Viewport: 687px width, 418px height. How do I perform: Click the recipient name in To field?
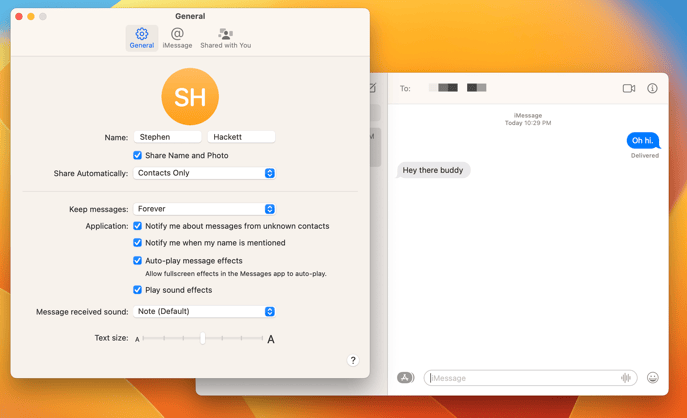[457, 88]
